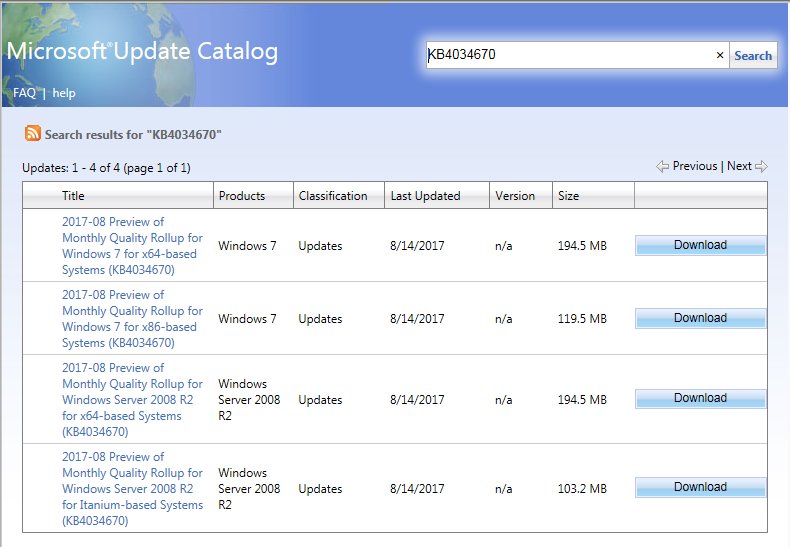Clear the search box with X
Viewport: 790px width, 547px height.
(720, 55)
